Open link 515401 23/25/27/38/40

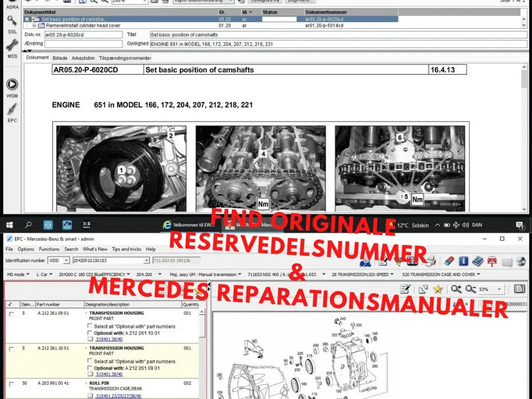pos(119,396)
